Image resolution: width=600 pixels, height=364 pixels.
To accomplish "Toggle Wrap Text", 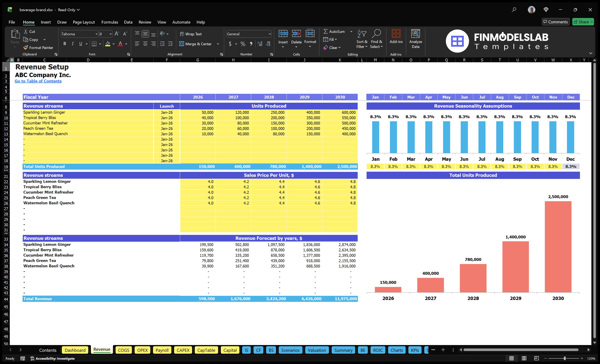I will pyautogui.click(x=191, y=34).
